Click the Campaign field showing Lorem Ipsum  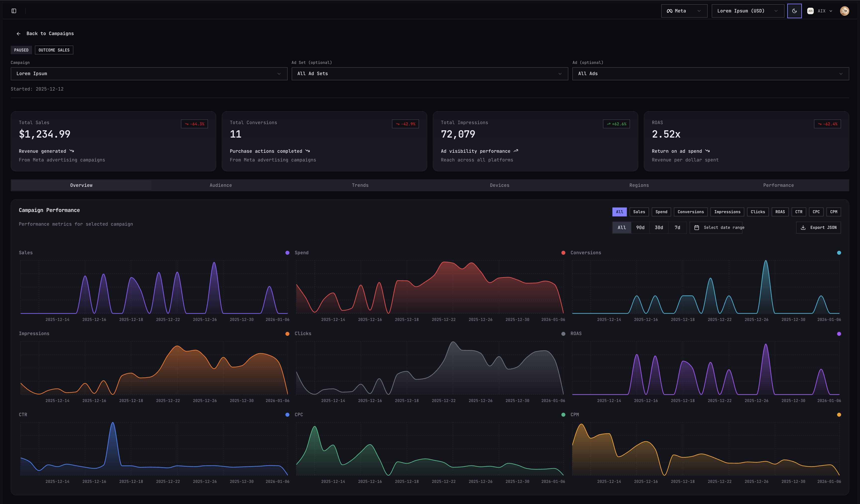(x=149, y=74)
